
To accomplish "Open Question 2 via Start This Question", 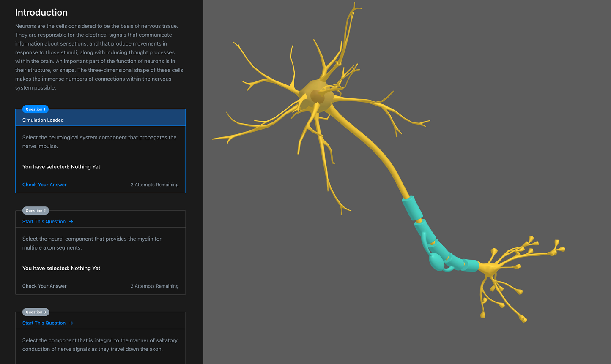I will click(44, 222).
